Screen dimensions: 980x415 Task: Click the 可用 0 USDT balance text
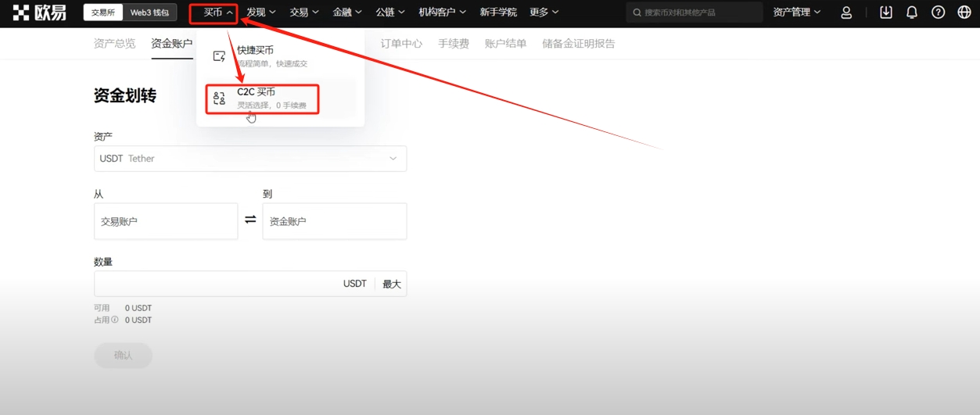click(x=123, y=308)
